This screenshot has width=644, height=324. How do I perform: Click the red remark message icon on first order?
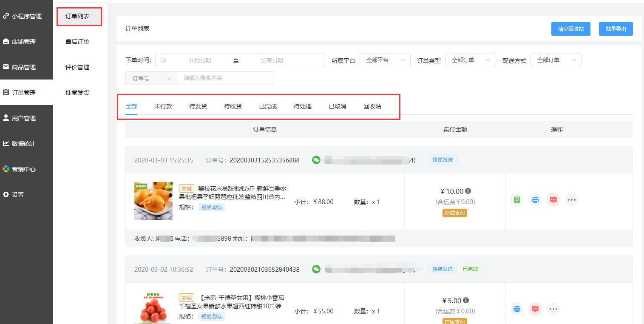[x=553, y=200]
